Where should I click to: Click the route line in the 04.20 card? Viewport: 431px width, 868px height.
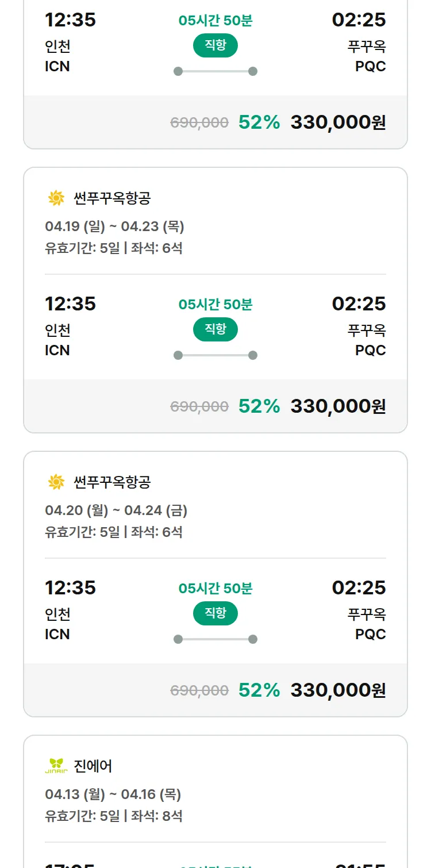click(215, 639)
